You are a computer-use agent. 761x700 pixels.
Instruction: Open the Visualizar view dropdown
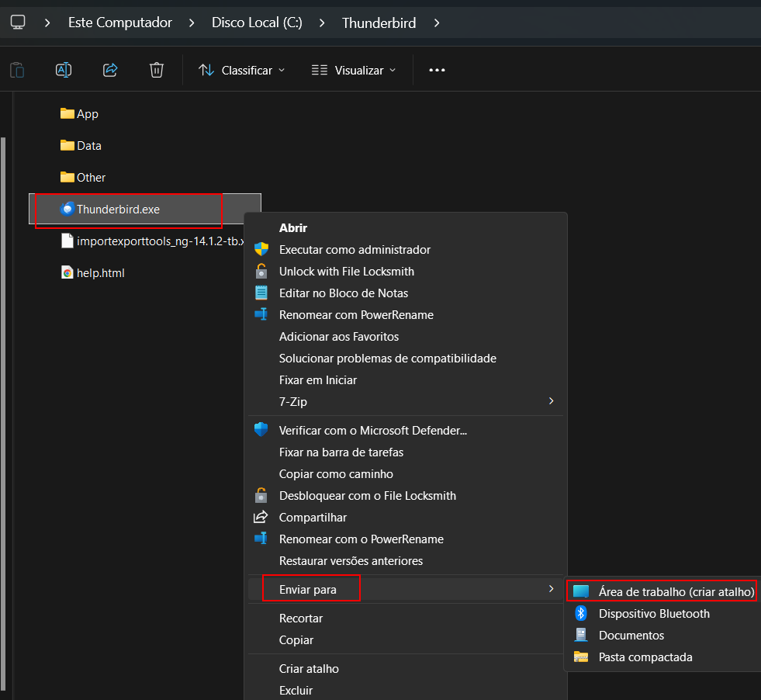[x=353, y=71]
